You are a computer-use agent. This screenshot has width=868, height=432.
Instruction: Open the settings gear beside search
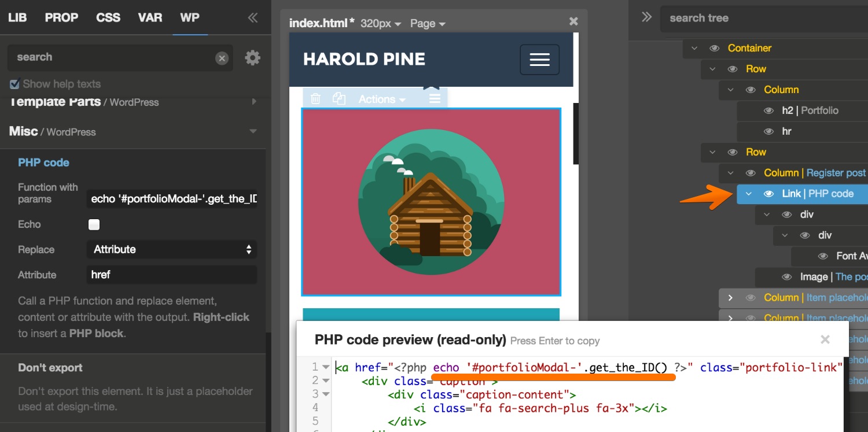252,58
